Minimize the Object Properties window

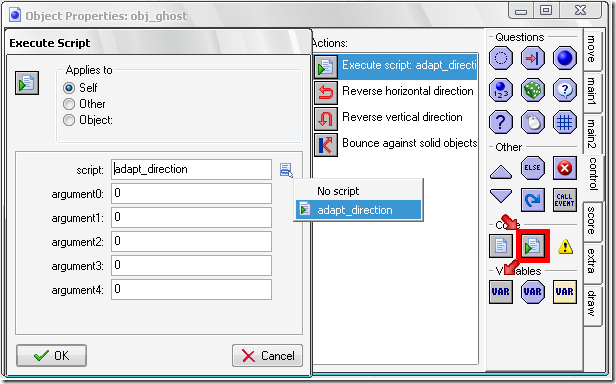click(521, 11)
